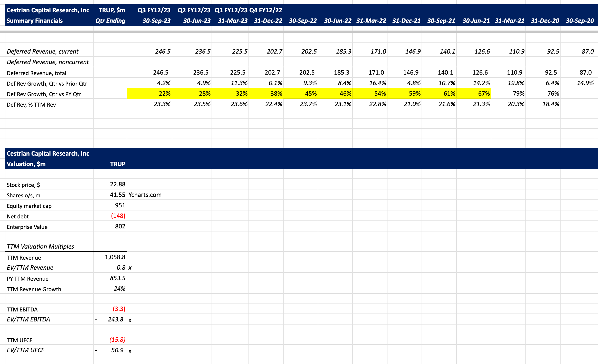Select the red Net debt value (148)
The width and height of the screenshot is (598, 364).
(x=118, y=216)
